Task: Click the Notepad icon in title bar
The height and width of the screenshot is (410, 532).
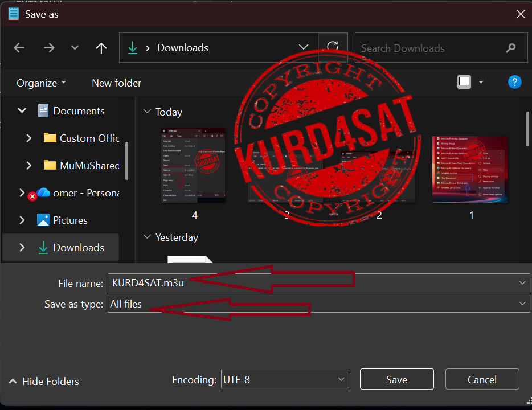Action: [14, 14]
